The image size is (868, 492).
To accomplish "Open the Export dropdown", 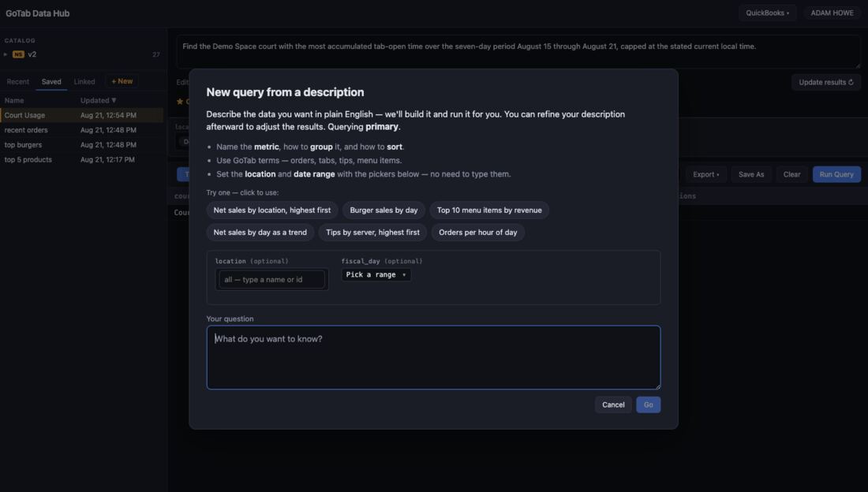I will (x=705, y=174).
